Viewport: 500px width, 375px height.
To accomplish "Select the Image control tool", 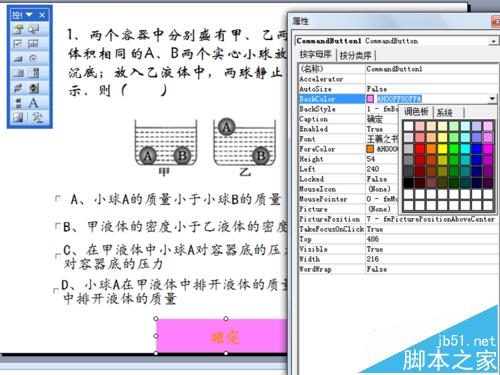I will 18,117.
